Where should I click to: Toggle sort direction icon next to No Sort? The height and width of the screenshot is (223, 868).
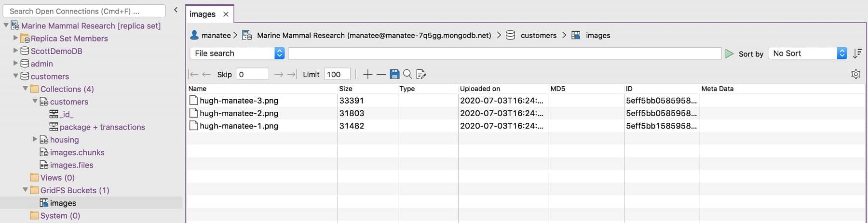857,53
